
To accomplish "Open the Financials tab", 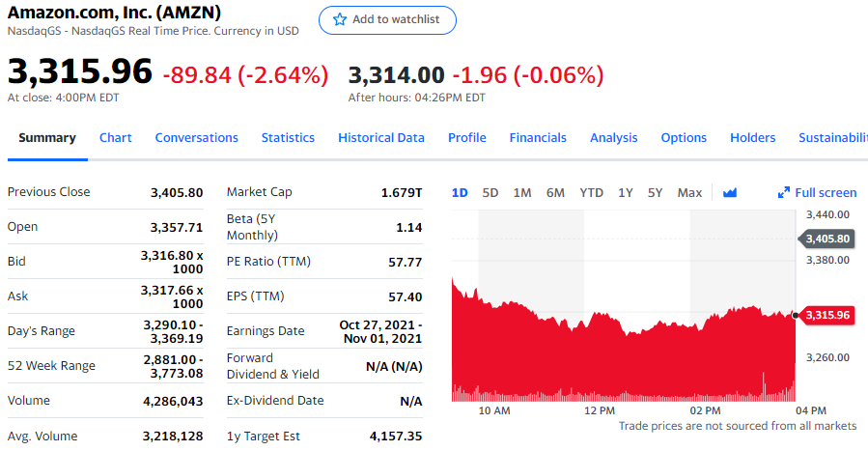I will [538, 138].
